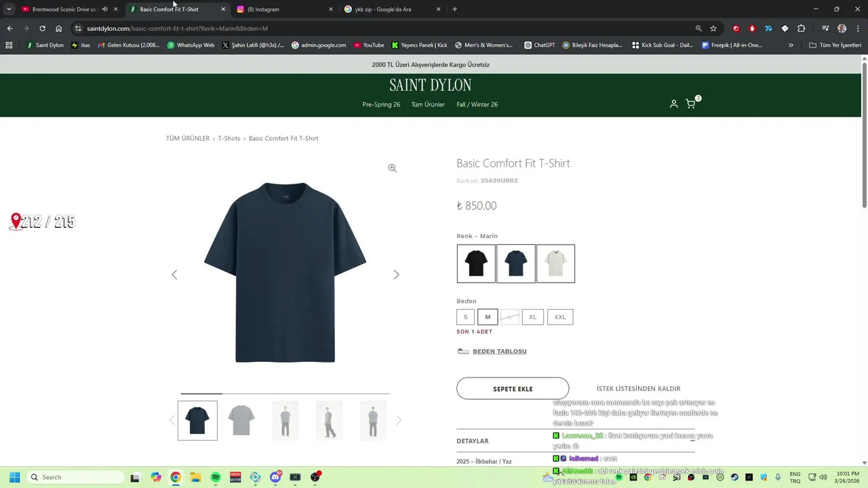Open the ChatGPT bookmark
The image size is (868, 488).
point(540,45)
